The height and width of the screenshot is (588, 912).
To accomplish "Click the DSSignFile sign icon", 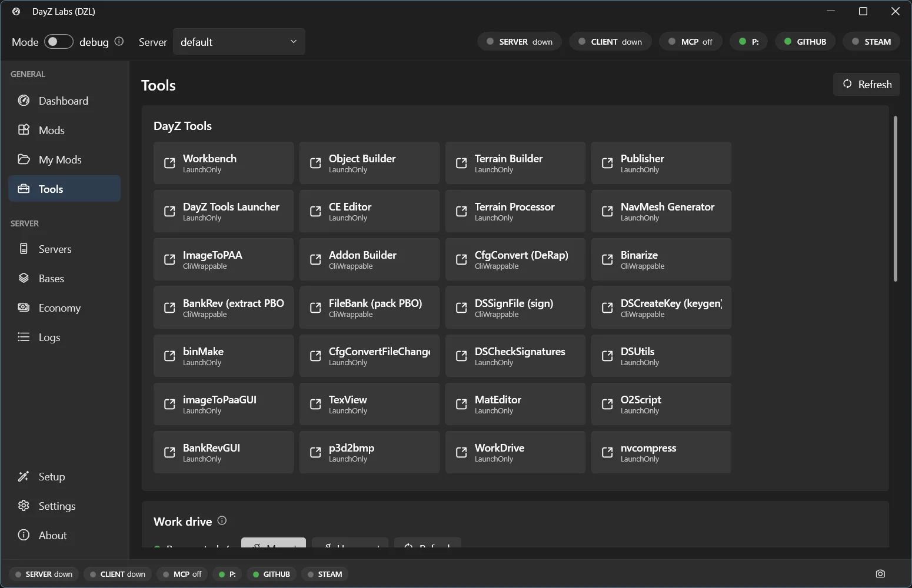I will pyautogui.click(x=461, y=308).
